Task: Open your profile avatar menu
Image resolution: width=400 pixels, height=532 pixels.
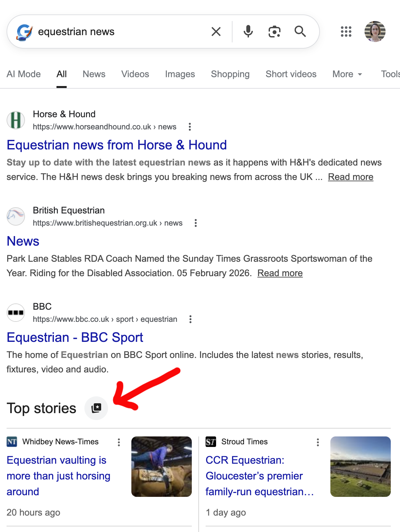Action: (375, 32)
